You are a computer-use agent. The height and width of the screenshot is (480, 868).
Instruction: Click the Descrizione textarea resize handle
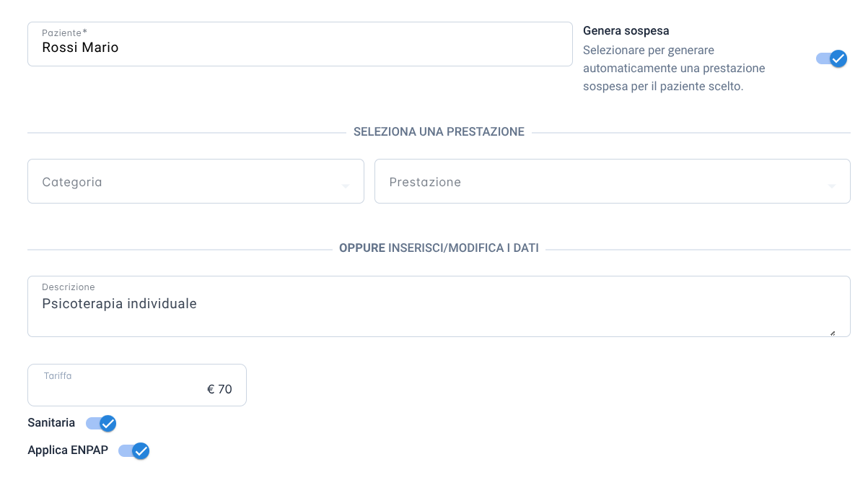[833, 333]
